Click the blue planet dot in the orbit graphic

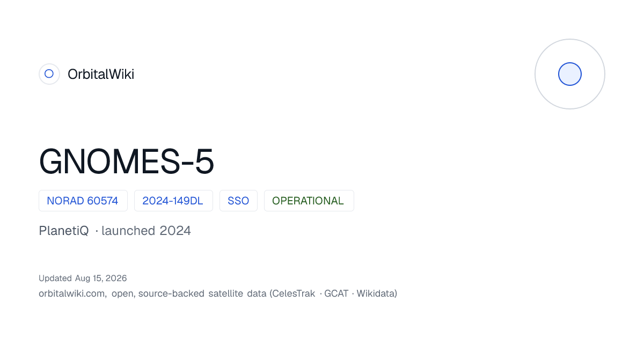[x=570, y=74]
